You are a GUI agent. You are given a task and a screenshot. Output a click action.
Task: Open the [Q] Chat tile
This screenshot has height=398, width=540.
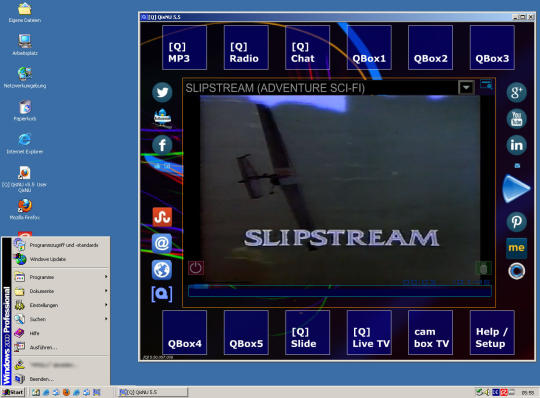(308, 48)
